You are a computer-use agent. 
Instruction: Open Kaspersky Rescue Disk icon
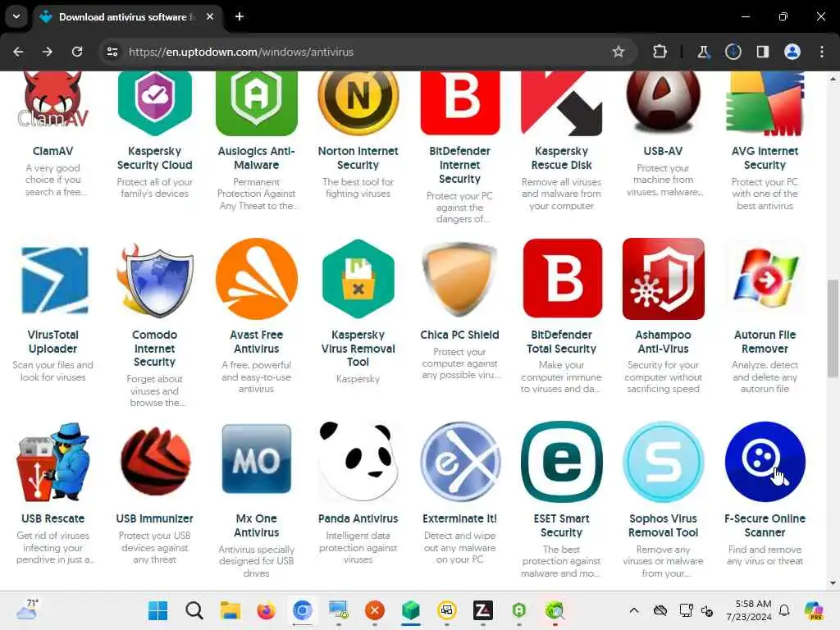(561, 103)
